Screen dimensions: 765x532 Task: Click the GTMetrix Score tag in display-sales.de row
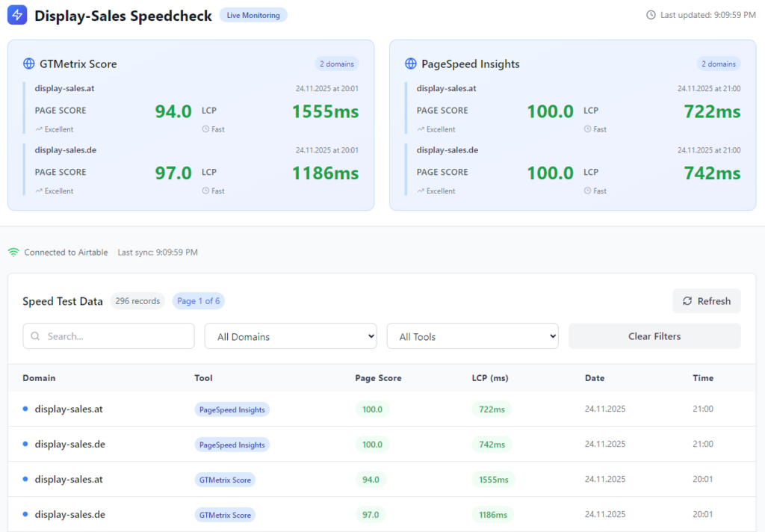click(x=225, y=515)
